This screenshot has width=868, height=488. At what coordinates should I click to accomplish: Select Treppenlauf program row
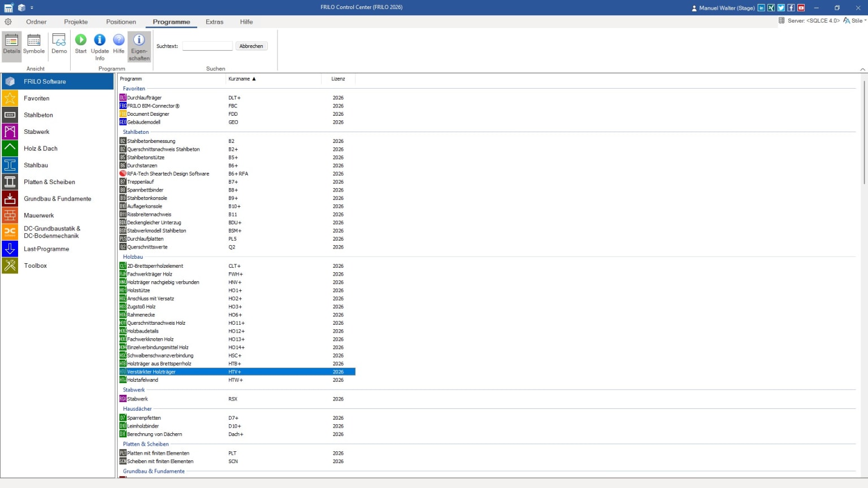(x=237, y=182)
